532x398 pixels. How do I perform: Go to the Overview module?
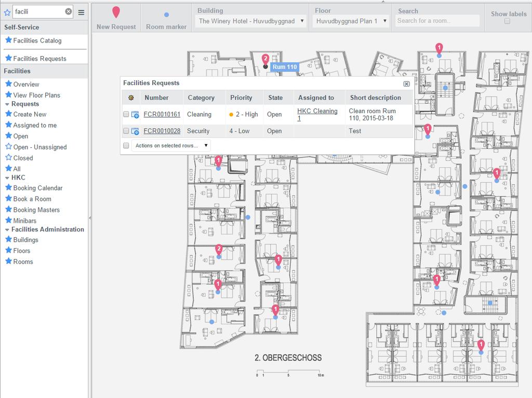26,84
